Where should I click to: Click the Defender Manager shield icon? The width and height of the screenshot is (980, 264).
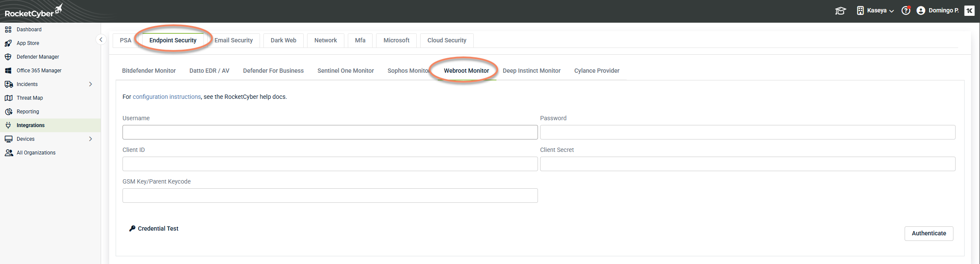[x=8, y=57]
